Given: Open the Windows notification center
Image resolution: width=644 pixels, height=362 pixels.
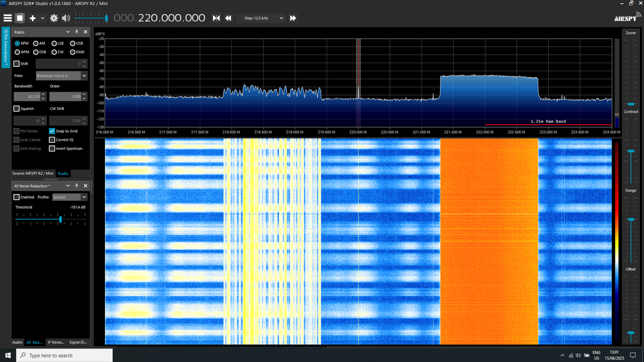Looking at the screenshot, I should 632,355.
